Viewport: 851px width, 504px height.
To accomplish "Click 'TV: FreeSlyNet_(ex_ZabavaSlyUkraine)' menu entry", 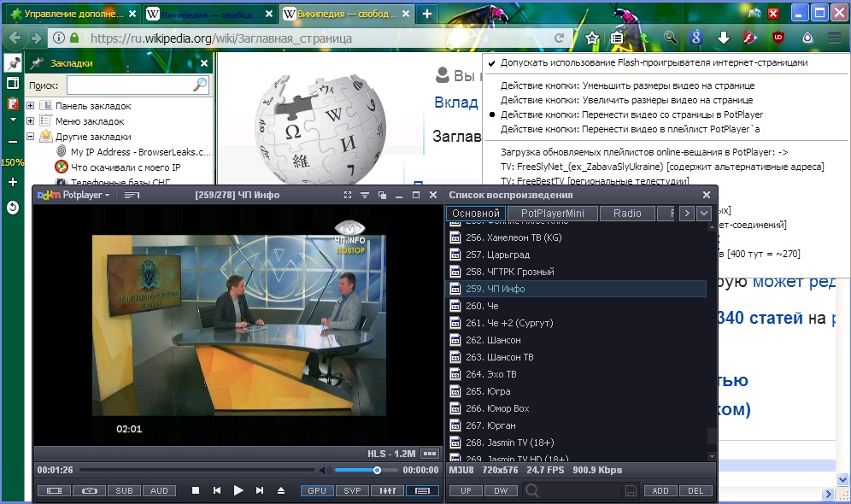I will [662, 167].
